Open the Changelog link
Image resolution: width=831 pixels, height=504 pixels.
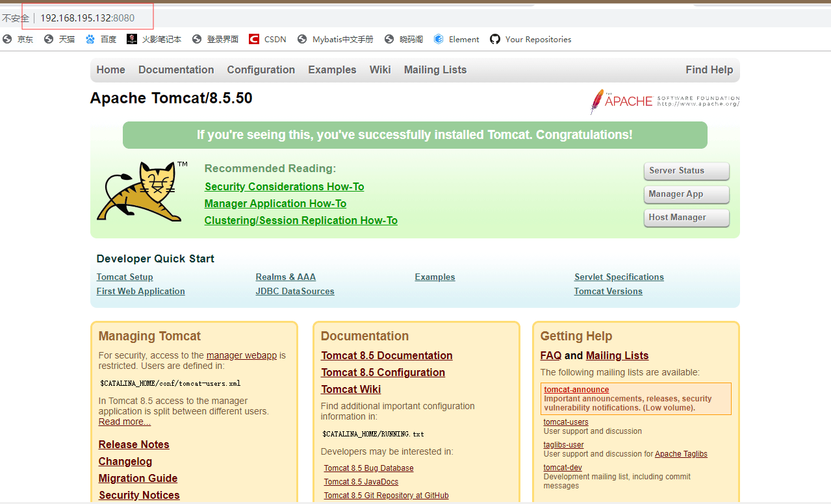click(x=125, y=462)
